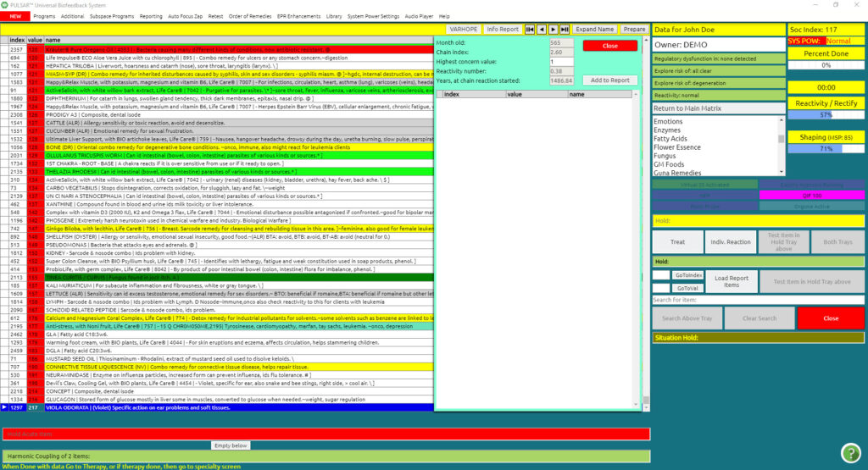Click the Expand Name button
The width and height of the screenshot is (868, 470).
coord(594,29)
